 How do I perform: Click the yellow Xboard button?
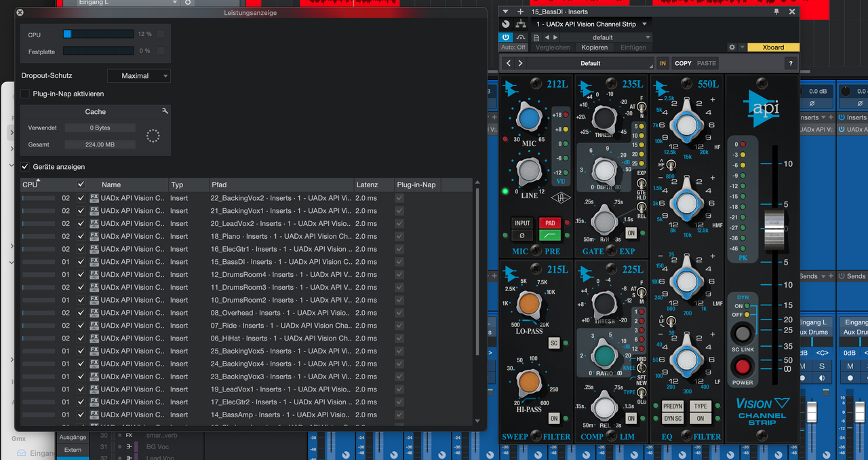click(773, 47)
